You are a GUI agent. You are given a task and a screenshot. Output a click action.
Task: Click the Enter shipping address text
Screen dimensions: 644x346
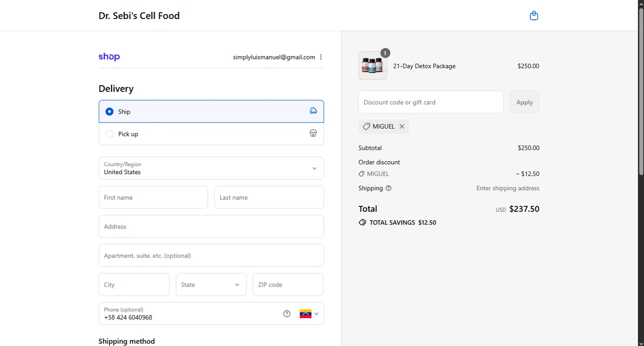(x=508, y=188)
